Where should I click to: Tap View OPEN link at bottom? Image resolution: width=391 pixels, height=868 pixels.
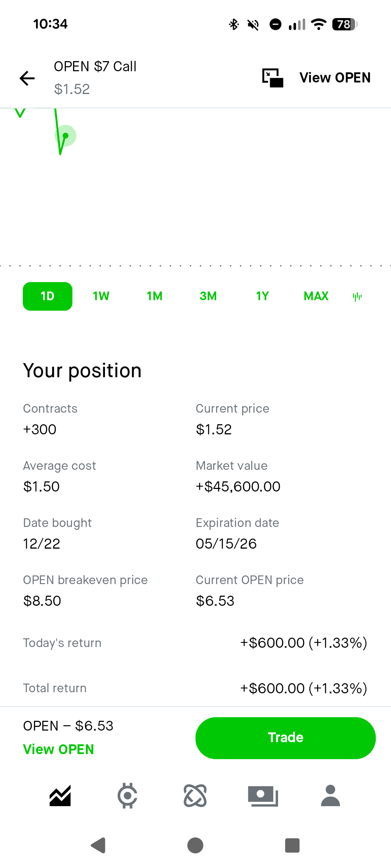58,749
